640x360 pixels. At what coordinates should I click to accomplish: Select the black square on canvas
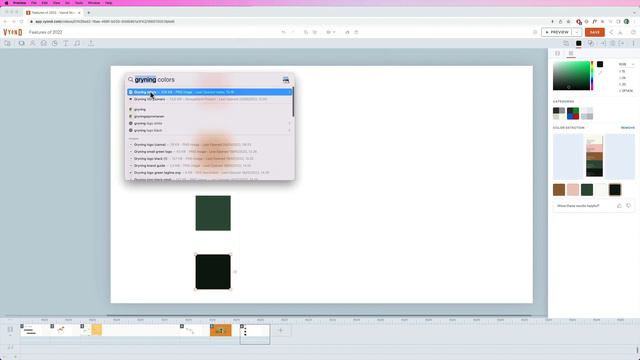click(x=213, y=272)
